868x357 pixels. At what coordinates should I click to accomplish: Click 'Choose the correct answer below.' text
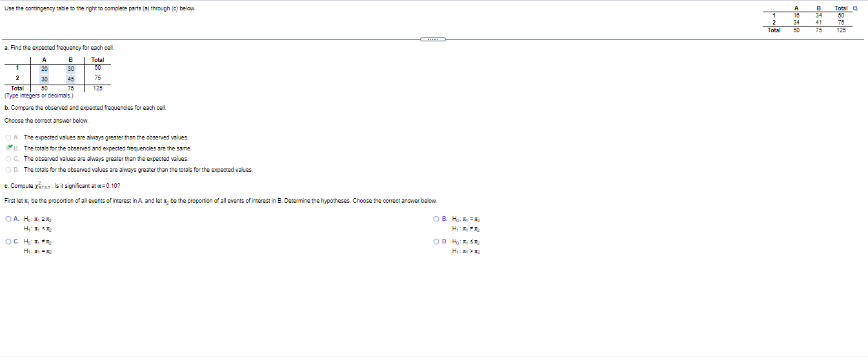pos(46,121)
